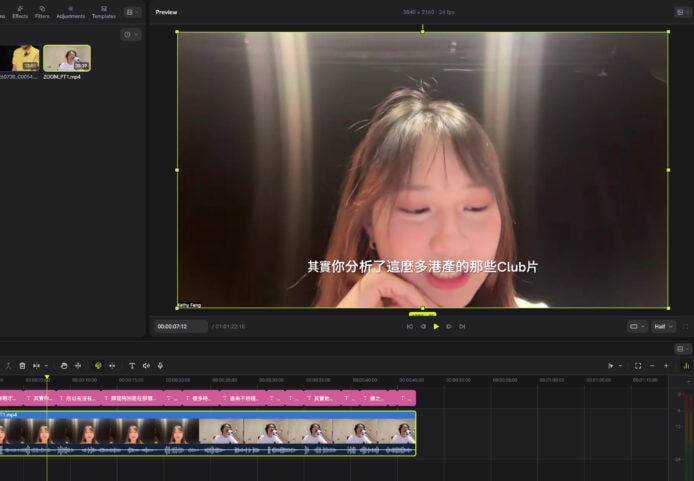Image resolution: width=694 pixels, height=481 pixels.
Task: Play the preview video
Action: (x=436, y=327)
